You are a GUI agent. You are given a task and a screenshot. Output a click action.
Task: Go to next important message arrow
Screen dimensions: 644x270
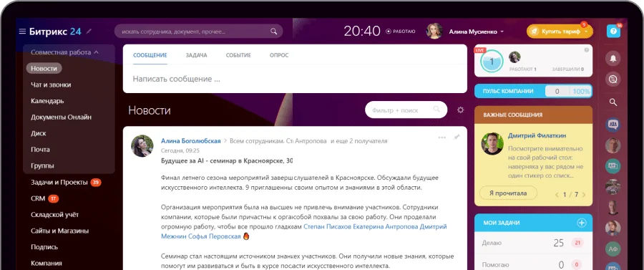tap(584, 194)
